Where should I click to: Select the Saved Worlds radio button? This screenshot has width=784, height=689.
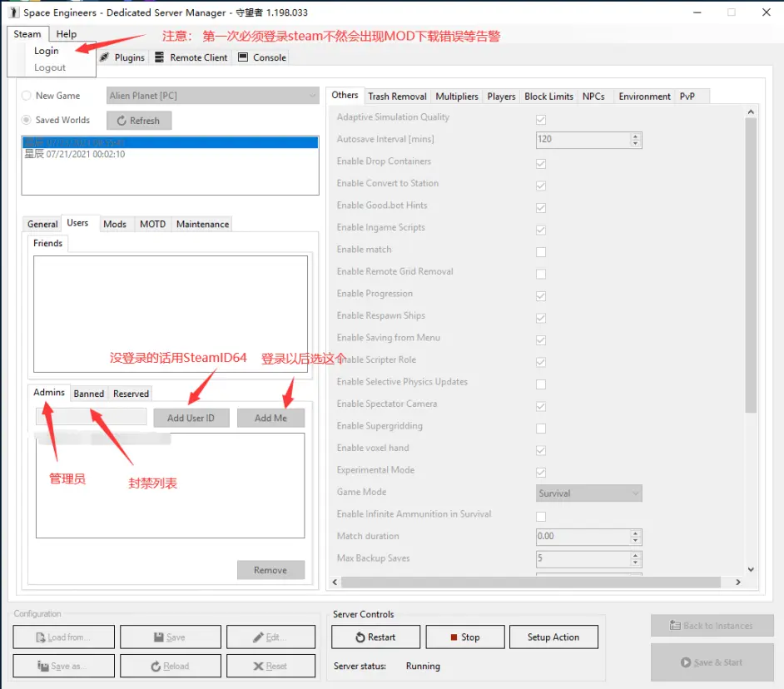point(27,120)
